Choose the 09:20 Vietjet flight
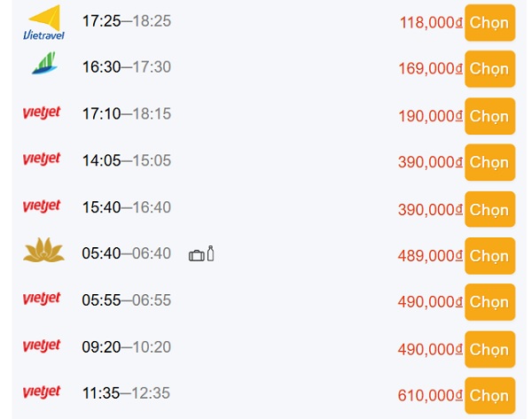 click(489, 350)
